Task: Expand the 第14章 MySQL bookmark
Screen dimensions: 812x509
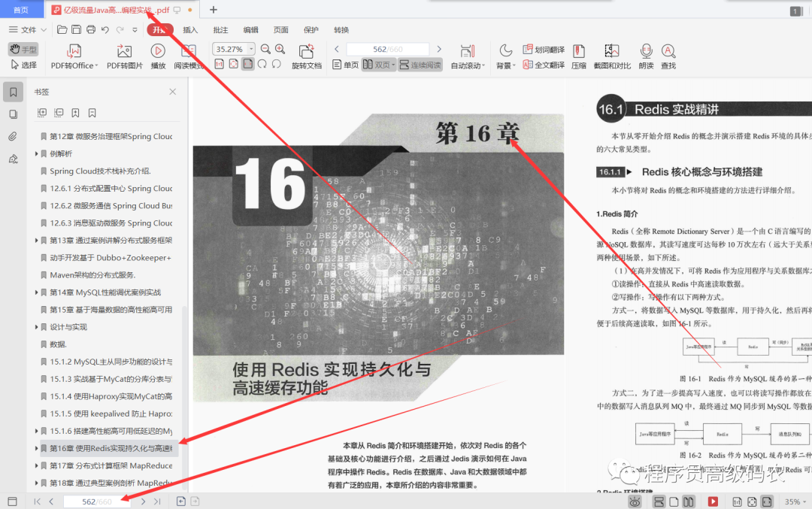Action: (36, 292)
